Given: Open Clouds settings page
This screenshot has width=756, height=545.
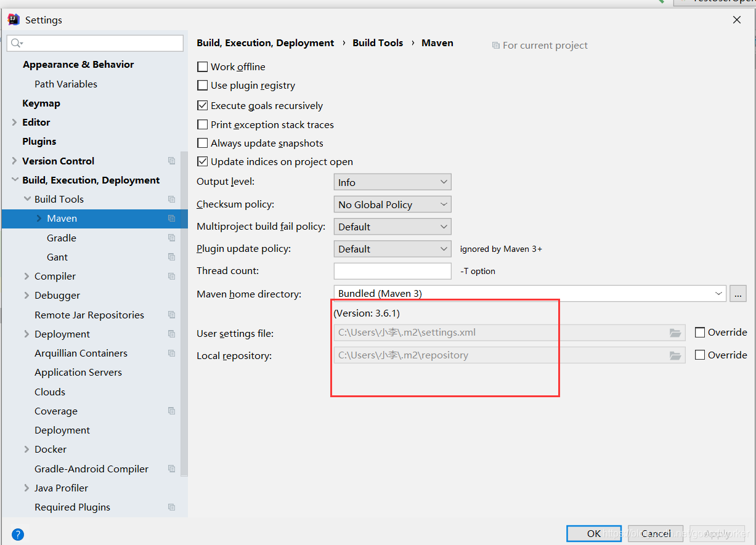Looking at the screenshot, I should [50, 392].
